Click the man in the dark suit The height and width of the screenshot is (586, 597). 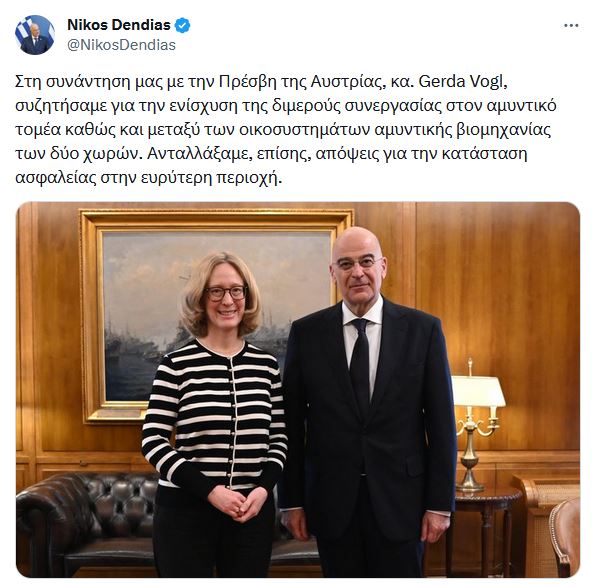368,404
